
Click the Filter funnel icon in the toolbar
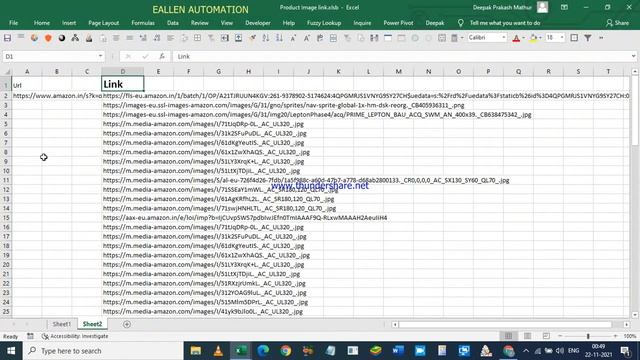point(588,38)
